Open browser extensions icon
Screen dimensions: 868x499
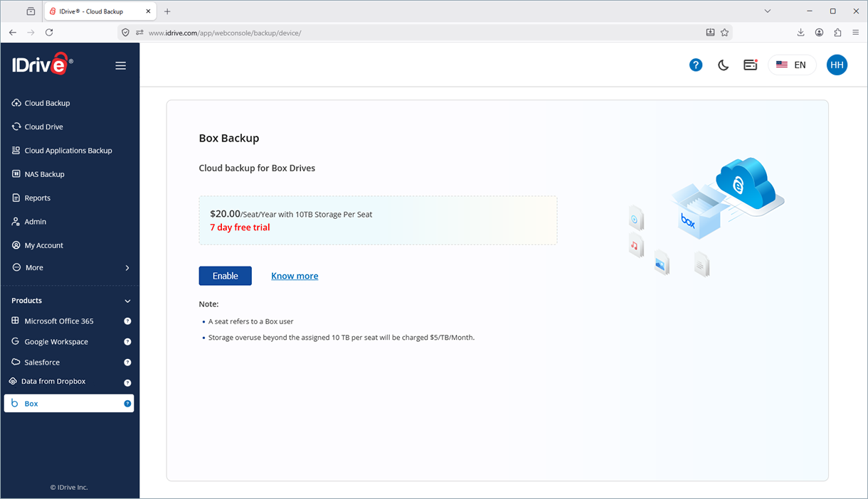[837, 33]
